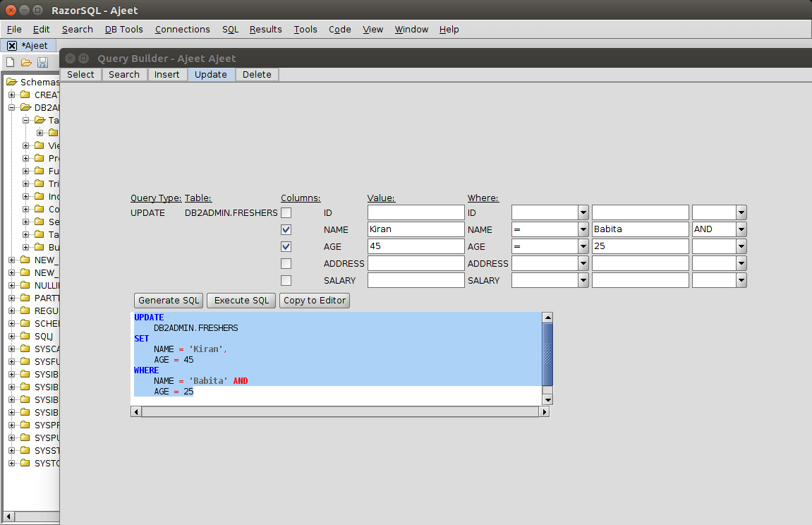The width and height of the screenshot is (812, 525).
Task: Click the empty SALARY value field
Action: 416,280
